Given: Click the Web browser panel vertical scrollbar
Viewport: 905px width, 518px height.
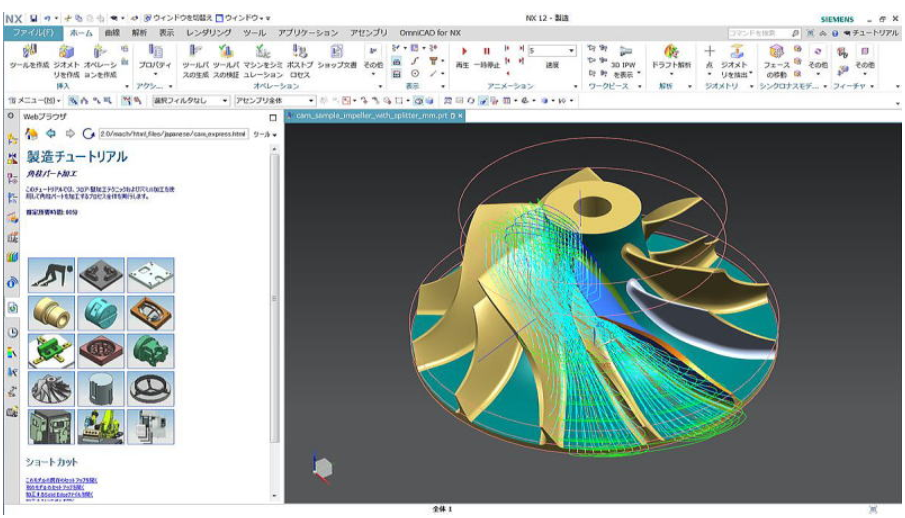Looking at the screenshot, I should [x=274, y=297].
